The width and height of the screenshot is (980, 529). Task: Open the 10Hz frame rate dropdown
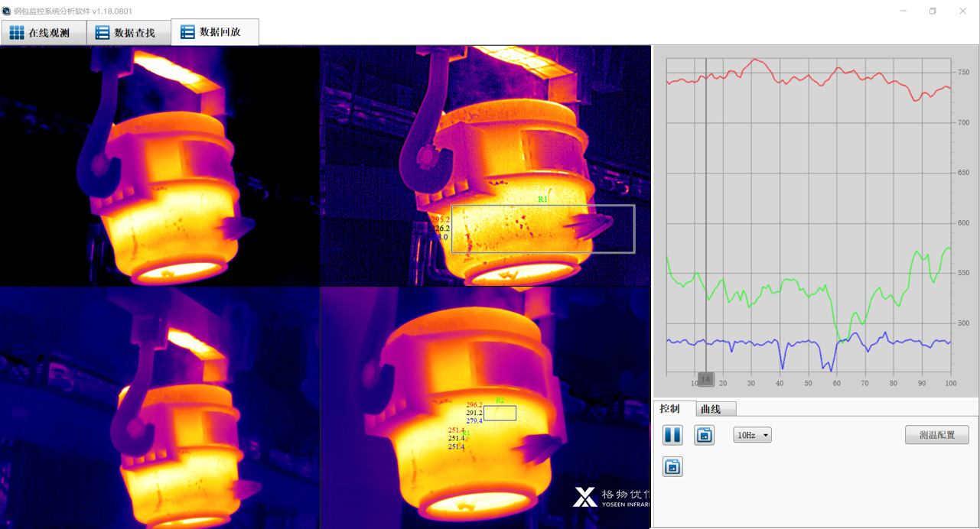[x=752, y=435]
